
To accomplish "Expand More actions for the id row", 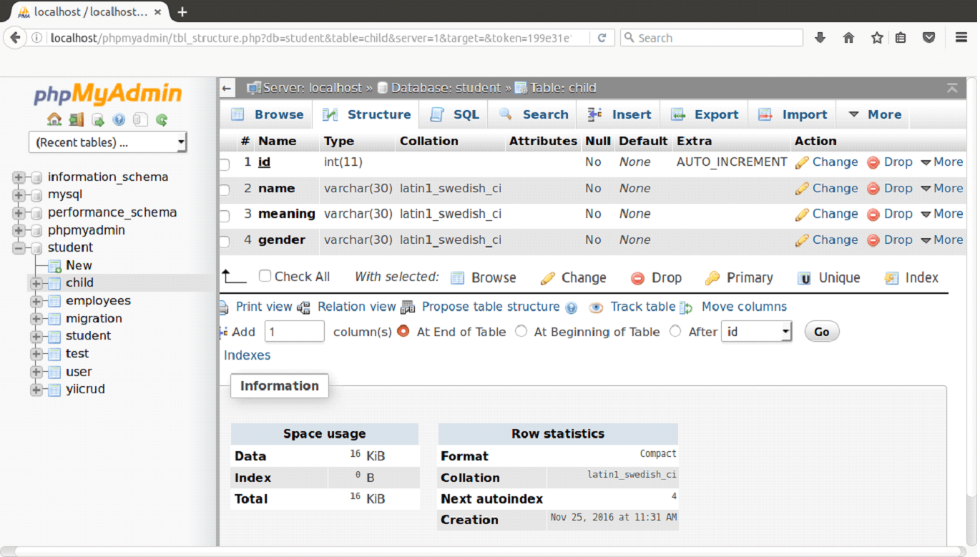I will pyautogui.click(x=942, y=162).
